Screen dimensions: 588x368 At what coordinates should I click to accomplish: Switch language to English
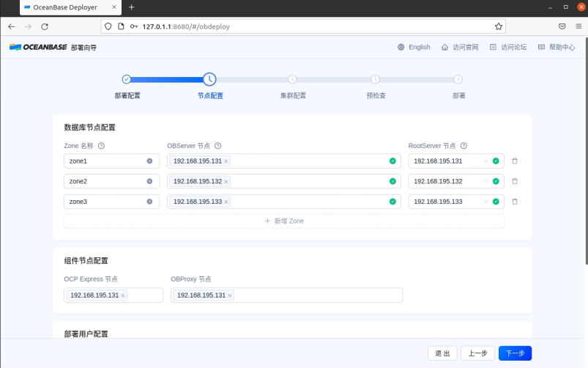pyautogui.click(x=414, y=48)
